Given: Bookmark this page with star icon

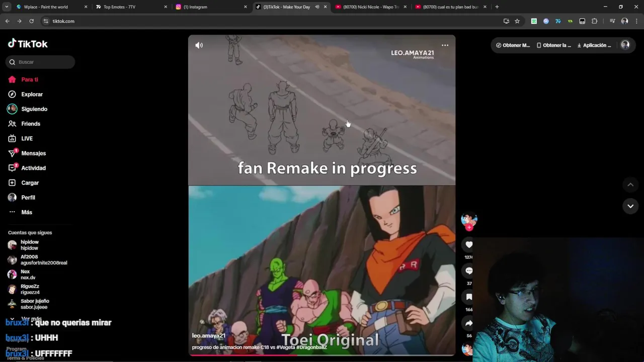Looking at the screenshot, I should point(517,21).
